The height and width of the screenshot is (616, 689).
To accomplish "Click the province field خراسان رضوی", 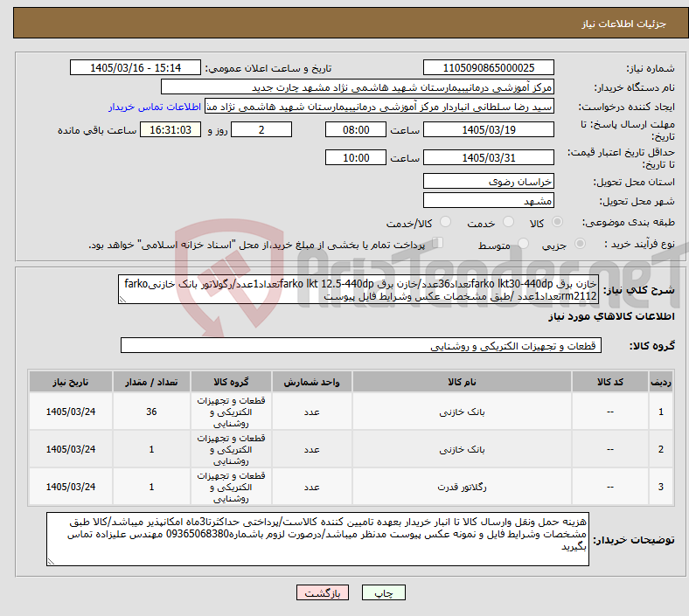I will point(488,181).
